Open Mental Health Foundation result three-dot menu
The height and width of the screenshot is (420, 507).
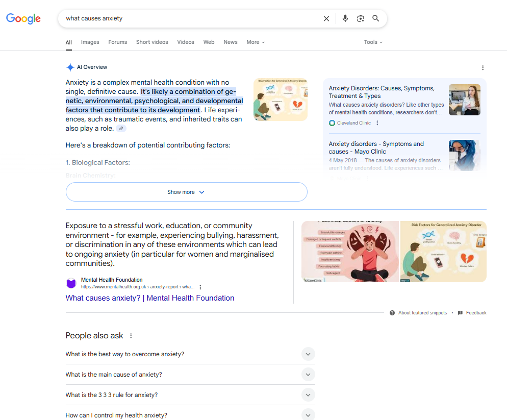[200, 287]
